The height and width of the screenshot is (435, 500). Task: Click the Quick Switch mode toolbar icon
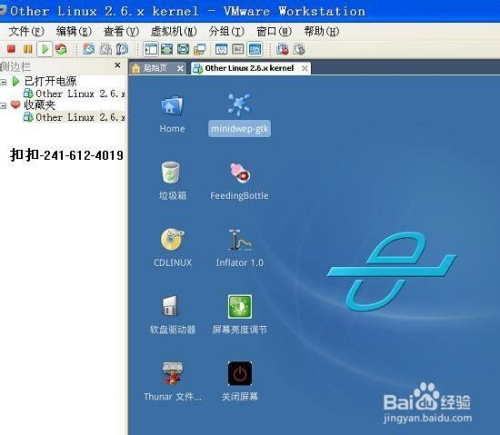point(183,49)
